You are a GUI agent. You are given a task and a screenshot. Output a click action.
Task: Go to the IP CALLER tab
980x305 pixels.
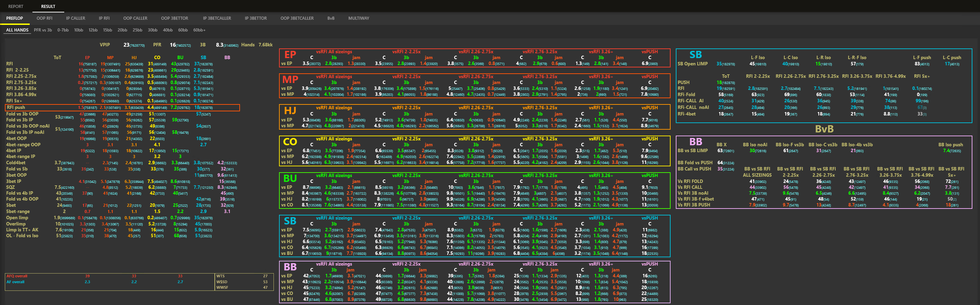[75, 18]
